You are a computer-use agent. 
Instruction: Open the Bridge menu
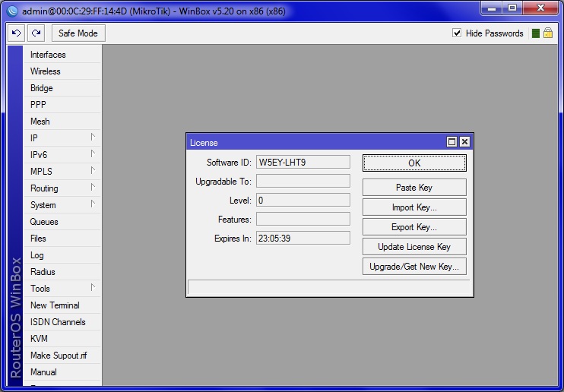62,88
